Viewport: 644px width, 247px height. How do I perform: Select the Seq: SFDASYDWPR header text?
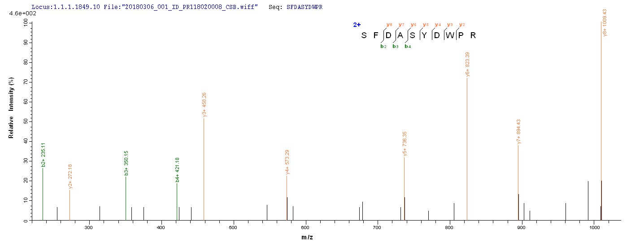pos(296,8)
